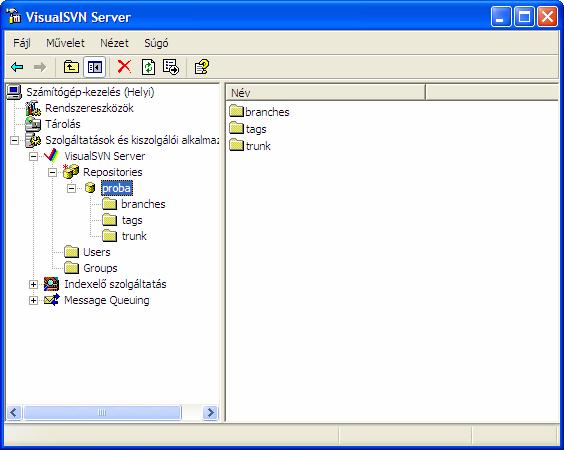
Task: Click the Groups folder icon in tree
Action: coord(71,268)
